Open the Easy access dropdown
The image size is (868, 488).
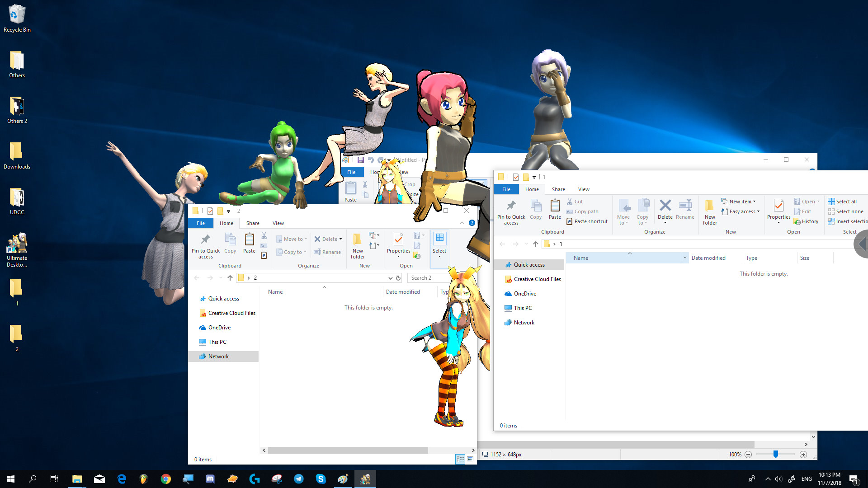pyautogui.click(x=741, y=211)
